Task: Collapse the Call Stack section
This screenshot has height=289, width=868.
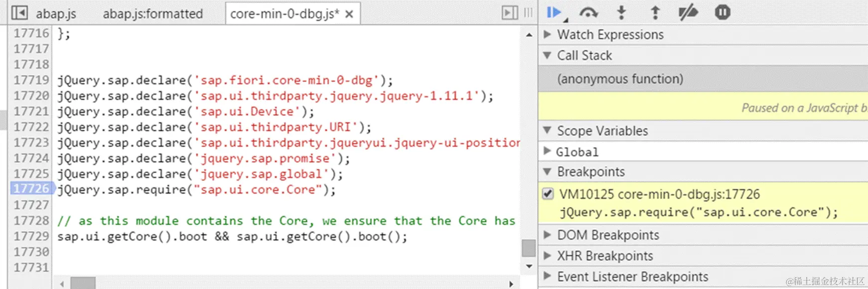Action: coord(547,55)
